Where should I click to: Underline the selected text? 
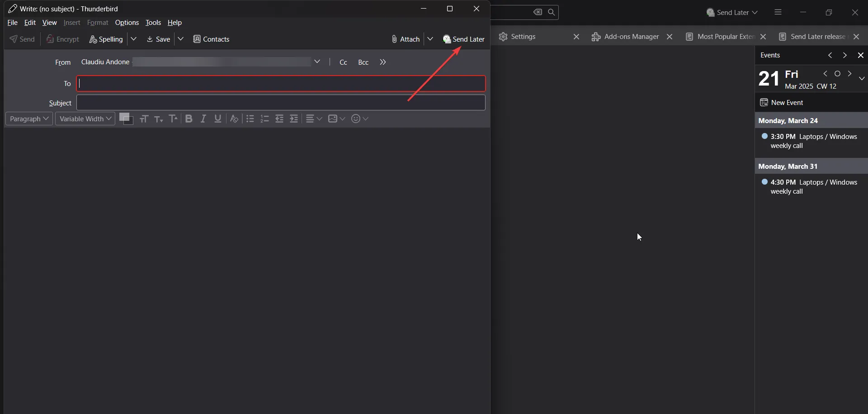pyautogui.click(x=217, y=119)
